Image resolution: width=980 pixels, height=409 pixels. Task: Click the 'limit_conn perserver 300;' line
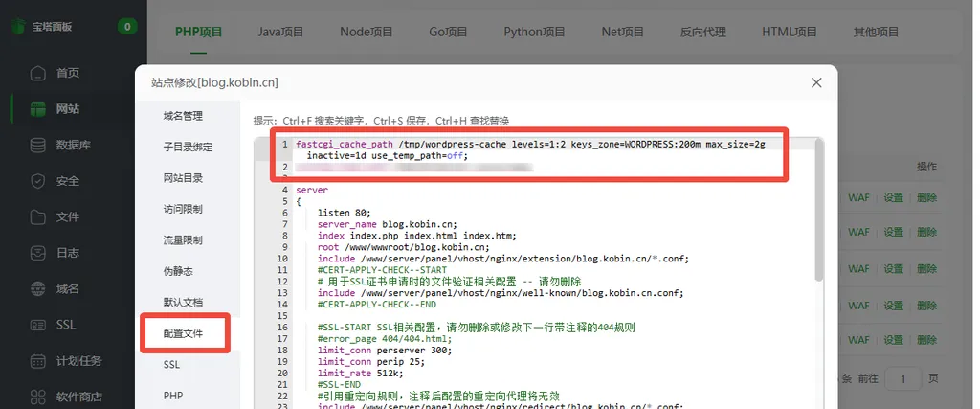tap(385, 351)
